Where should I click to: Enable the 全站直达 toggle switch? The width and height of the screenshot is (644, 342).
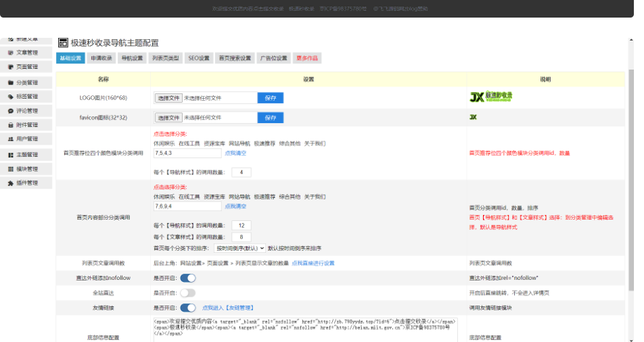point(188,293)
